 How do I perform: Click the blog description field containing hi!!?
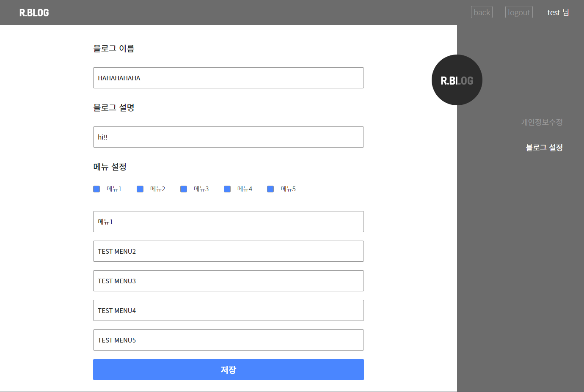click(x=229, y=137)
